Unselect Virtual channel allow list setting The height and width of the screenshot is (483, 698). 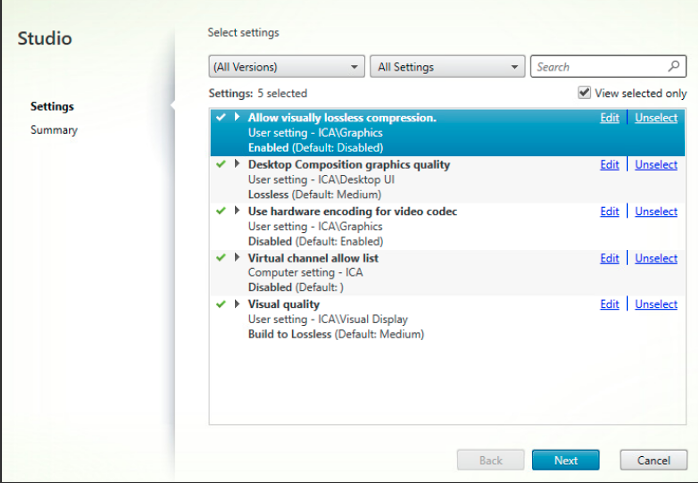point(656,258)
